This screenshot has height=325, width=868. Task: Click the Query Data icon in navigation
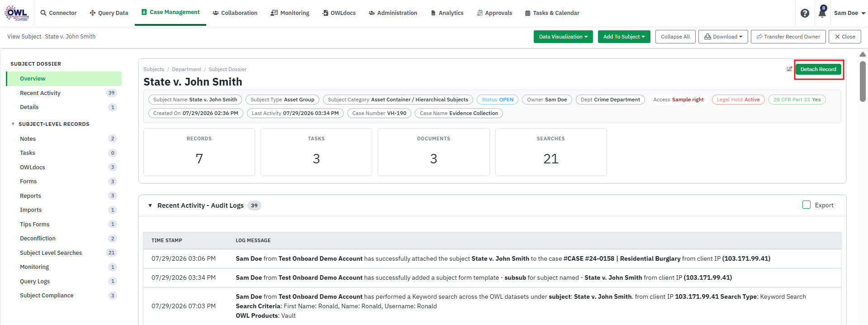[x=93, y=13]
